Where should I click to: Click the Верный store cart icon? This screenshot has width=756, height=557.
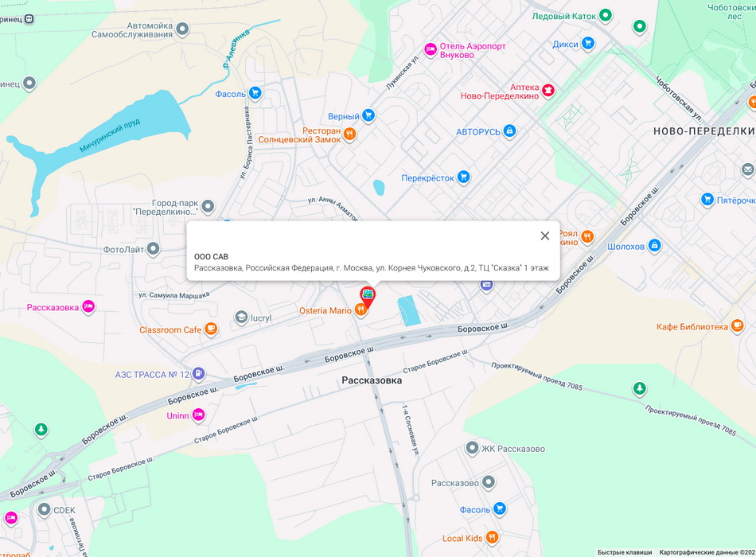pyautogui.click(x=368, y=115)
